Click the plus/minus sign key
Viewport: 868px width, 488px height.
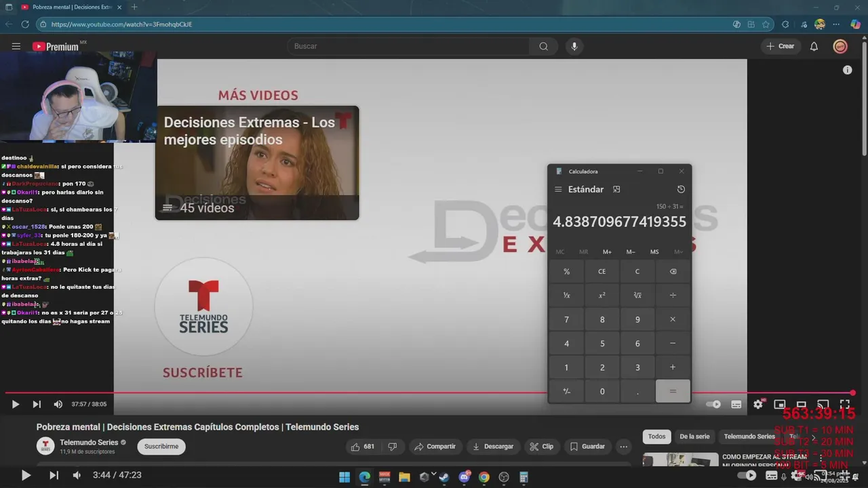coord(566,391)
